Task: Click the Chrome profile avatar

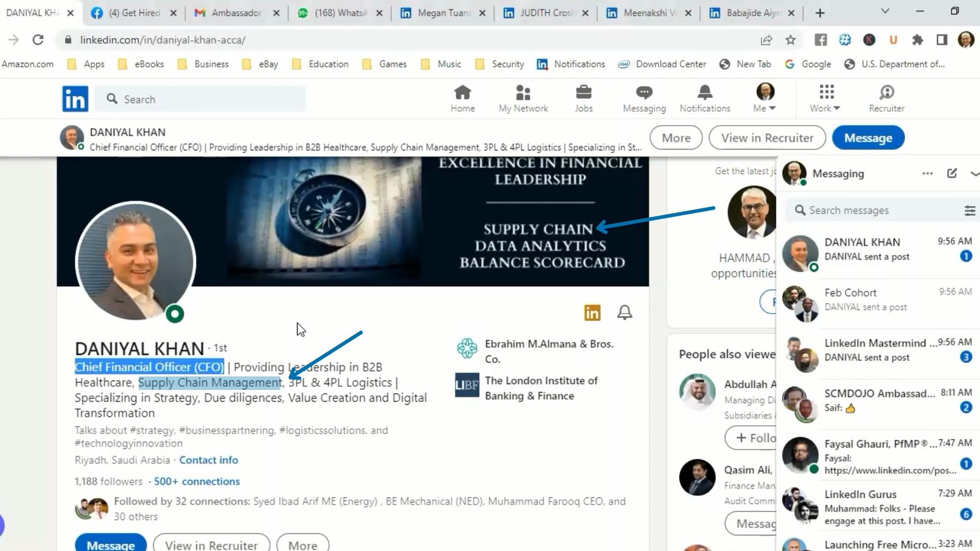Action: 966,40
